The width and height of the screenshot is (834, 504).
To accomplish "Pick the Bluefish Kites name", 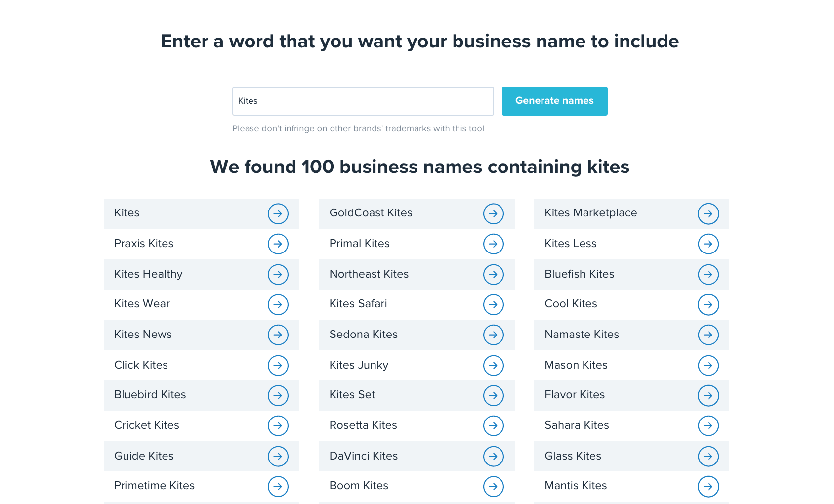I will pos(579,274).
